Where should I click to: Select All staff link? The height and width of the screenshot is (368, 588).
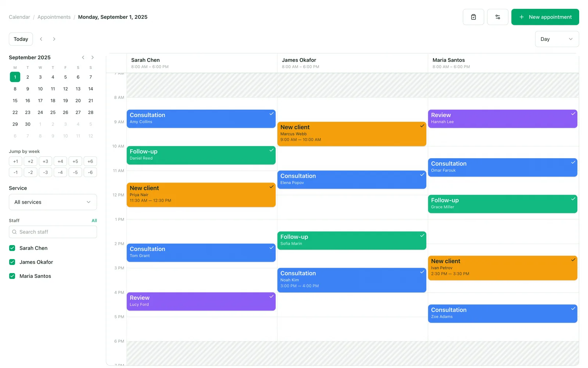click(94, 220)
